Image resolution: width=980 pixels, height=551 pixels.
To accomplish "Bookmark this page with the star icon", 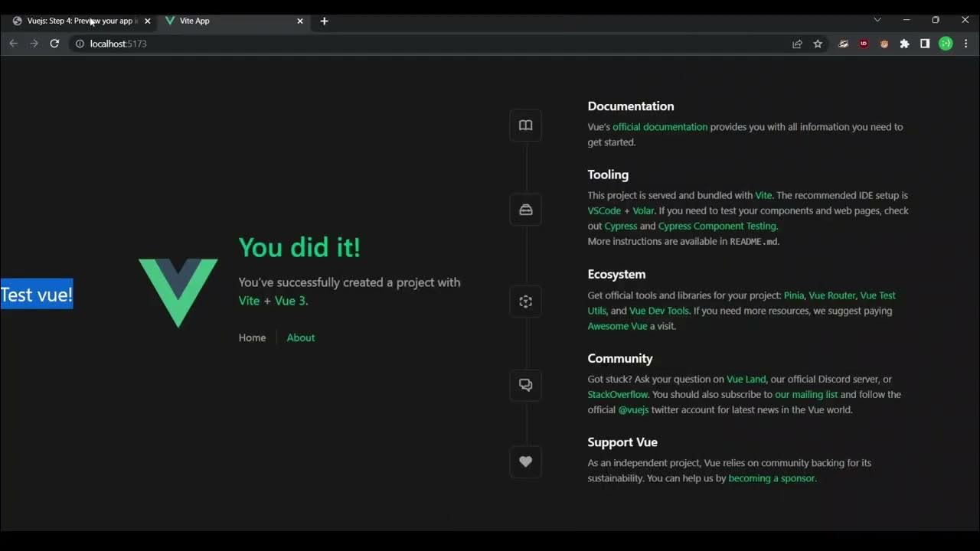I will 818,44.
